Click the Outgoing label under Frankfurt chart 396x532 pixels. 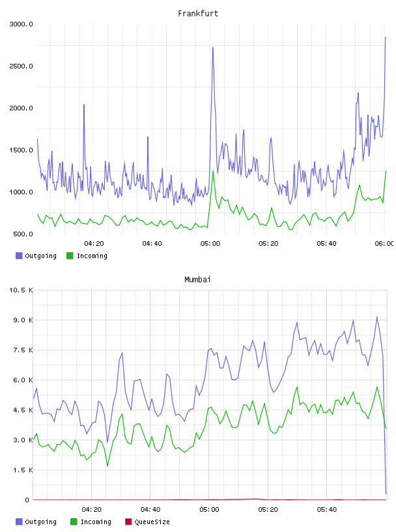click(40, 256)
